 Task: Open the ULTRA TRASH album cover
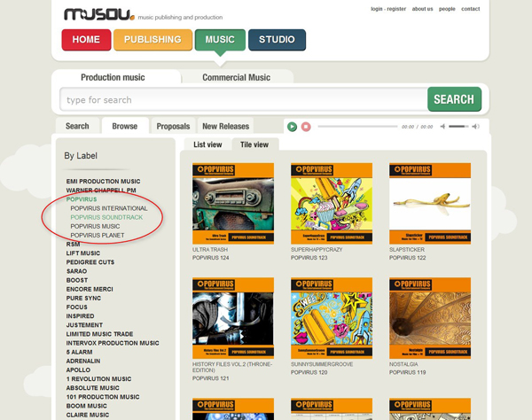click(x=233, y=204)
